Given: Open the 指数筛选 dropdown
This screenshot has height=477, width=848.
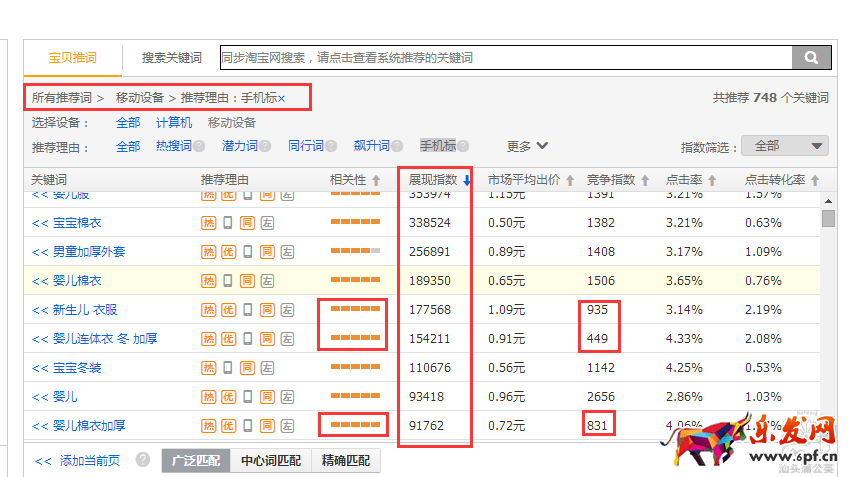Looking at the screenshot, I should pos(784,146).
